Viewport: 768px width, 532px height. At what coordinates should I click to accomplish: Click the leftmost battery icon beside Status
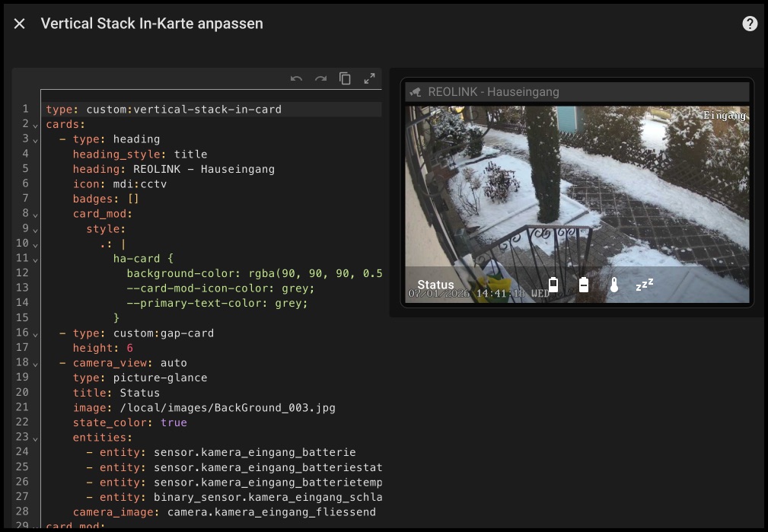553,285
